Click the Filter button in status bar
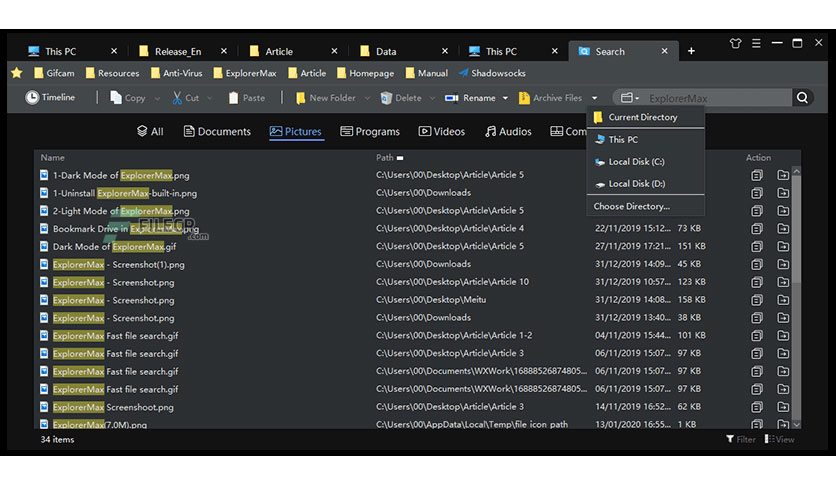 [741, 439]
